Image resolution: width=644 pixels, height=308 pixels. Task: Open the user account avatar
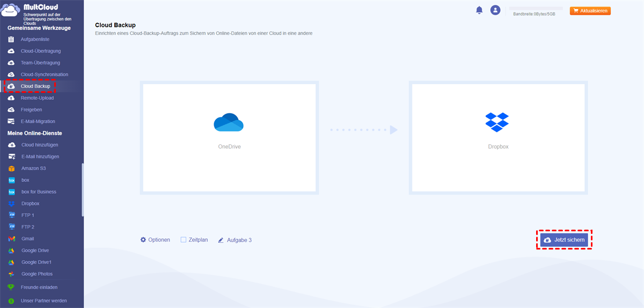click(495, 10)
